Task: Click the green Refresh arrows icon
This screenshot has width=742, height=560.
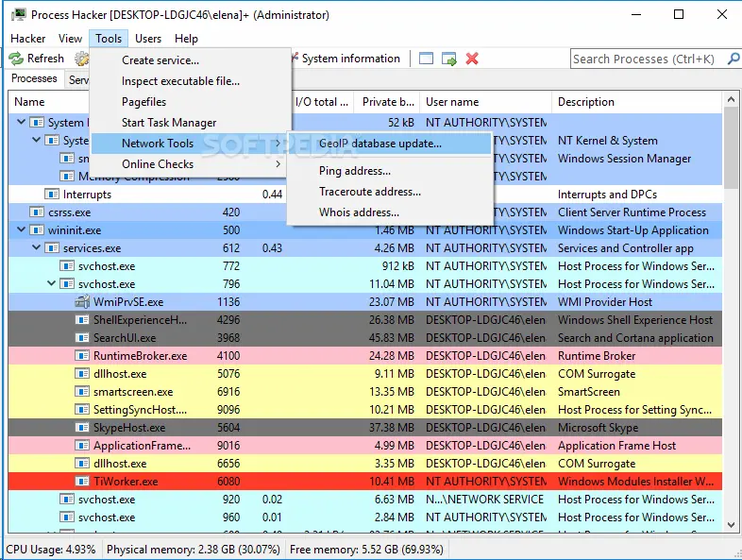Action: tap(16, 59)
